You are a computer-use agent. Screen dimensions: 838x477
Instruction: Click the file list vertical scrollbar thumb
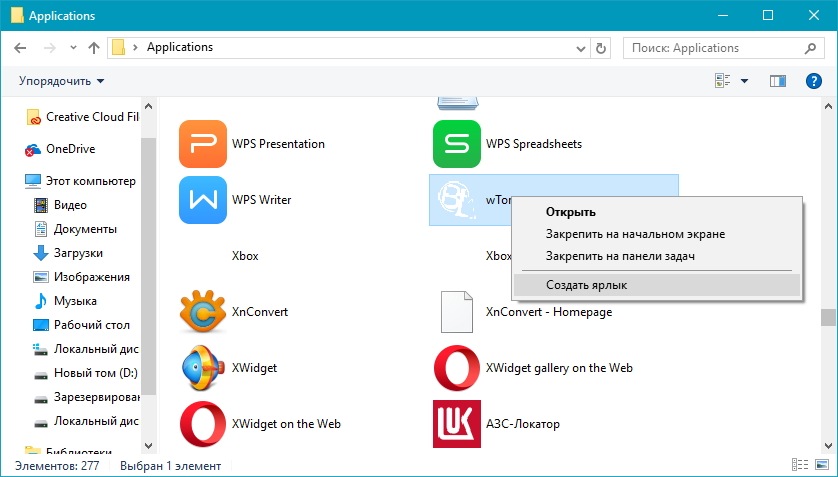[x=828, y=317]
